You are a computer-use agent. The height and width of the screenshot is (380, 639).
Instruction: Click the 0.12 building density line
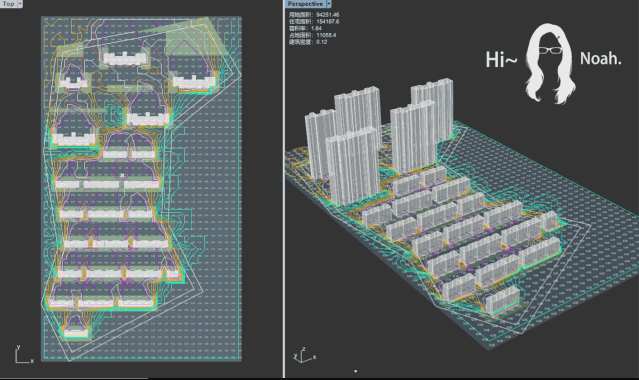tap(308, 42)
